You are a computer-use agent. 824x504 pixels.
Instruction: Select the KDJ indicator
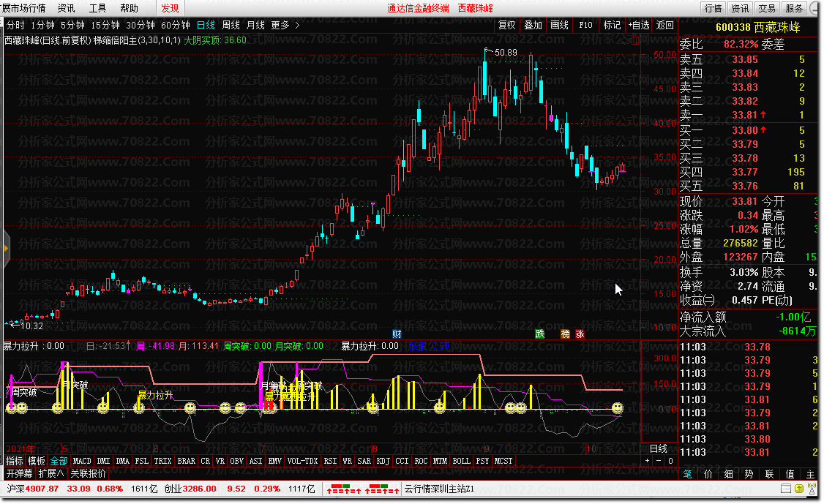pos(383,461)
